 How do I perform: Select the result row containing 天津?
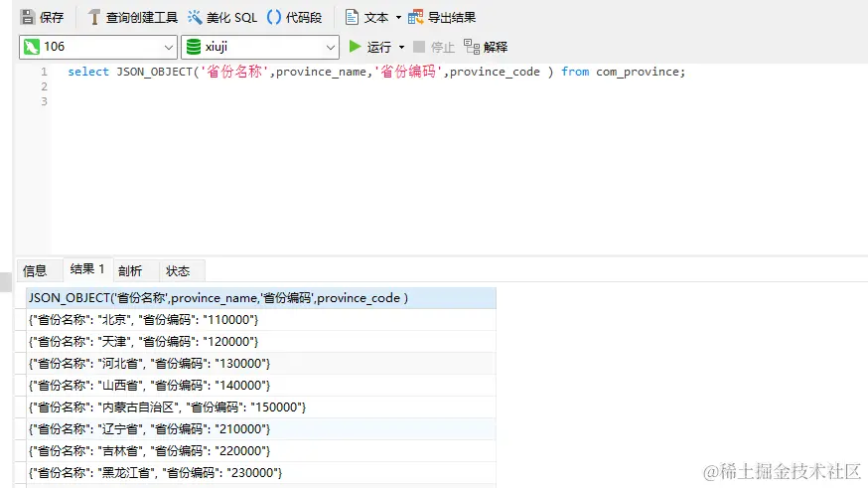coord(261,342)
